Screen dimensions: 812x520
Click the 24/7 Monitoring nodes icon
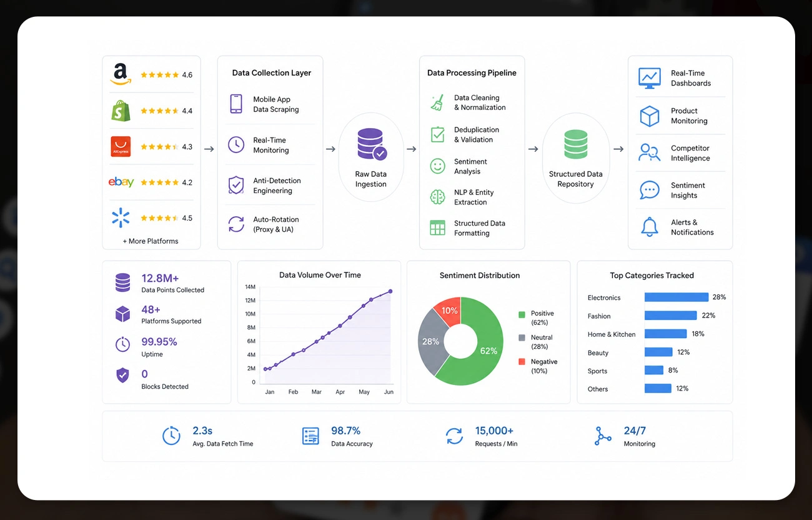pyautogui.click(x=603, y=436)
